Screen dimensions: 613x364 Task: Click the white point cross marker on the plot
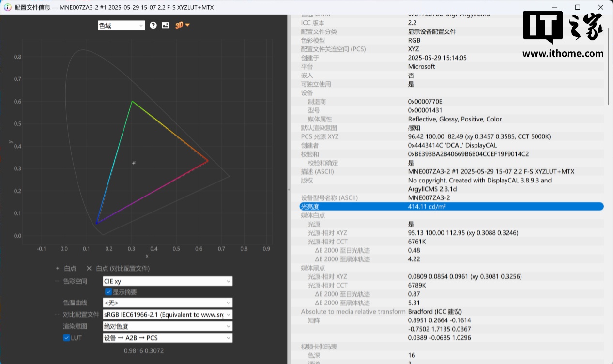pyautogui.click(x=134, y=163)
